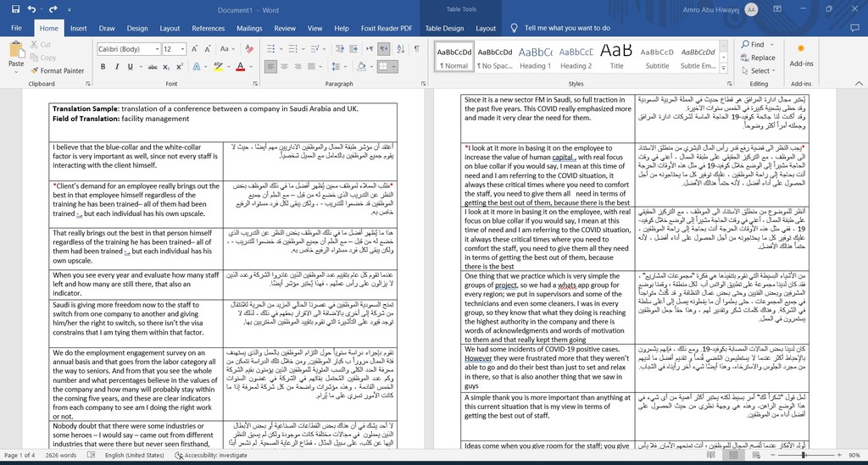868x465 pixels.
Task: Click the Cut command
Action: [41, 45]
